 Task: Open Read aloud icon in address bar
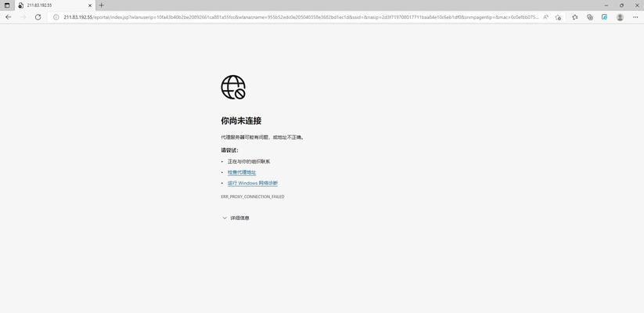coord(546,17)
